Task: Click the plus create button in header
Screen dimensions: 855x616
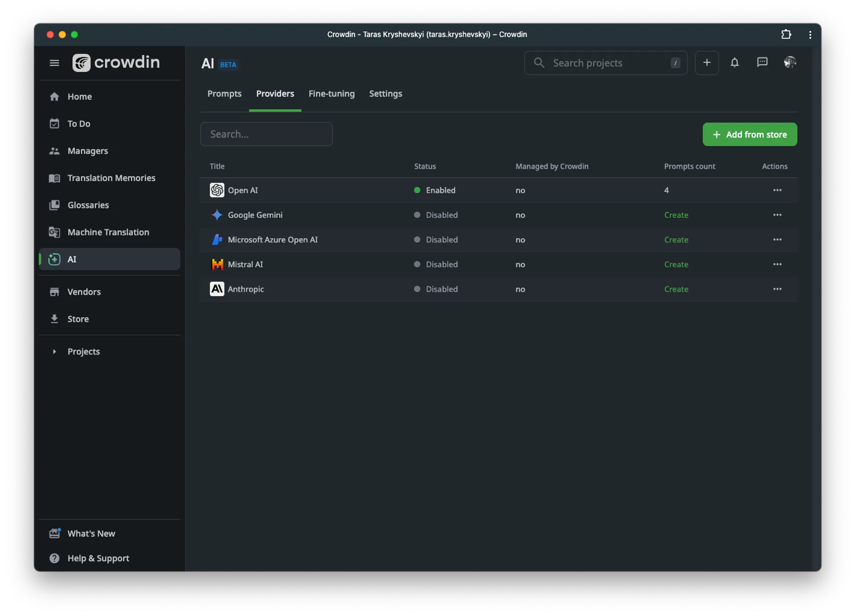Action: [707, 63]
